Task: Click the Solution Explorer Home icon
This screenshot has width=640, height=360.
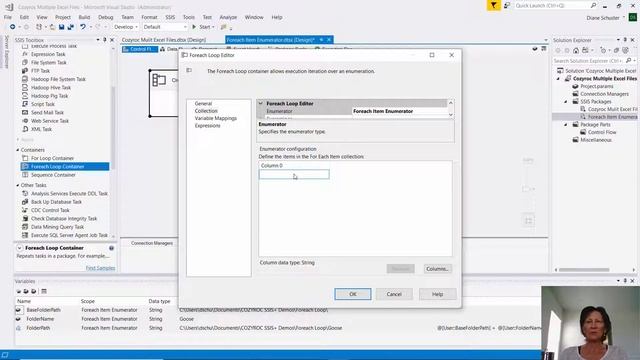Action: click(x=576, y=50)
